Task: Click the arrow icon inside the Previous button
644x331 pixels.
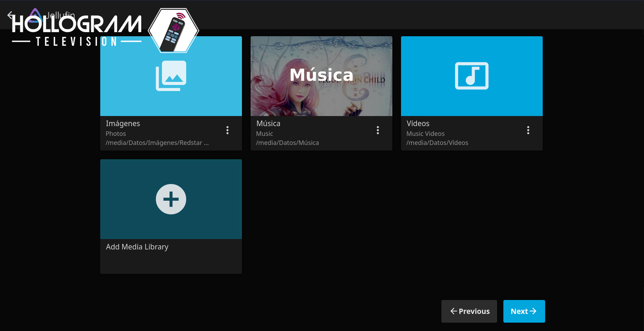Action: [453, 311]
